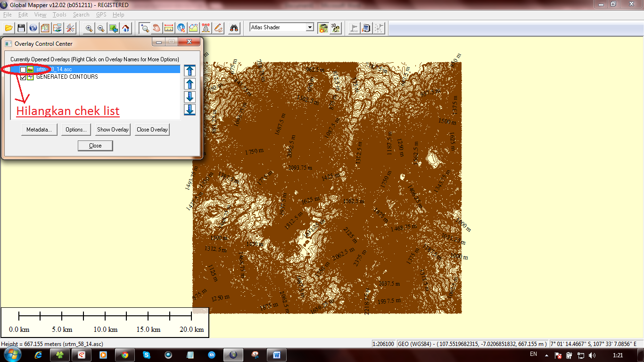
Task: Open Microsoft Word from the taskbar
Action: point(277,355)
